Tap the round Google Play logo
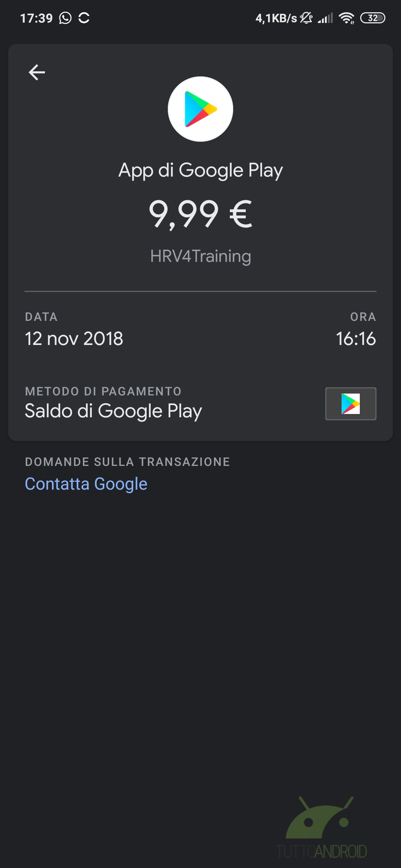This screenshot has height=868, width=401. (200, 109)
